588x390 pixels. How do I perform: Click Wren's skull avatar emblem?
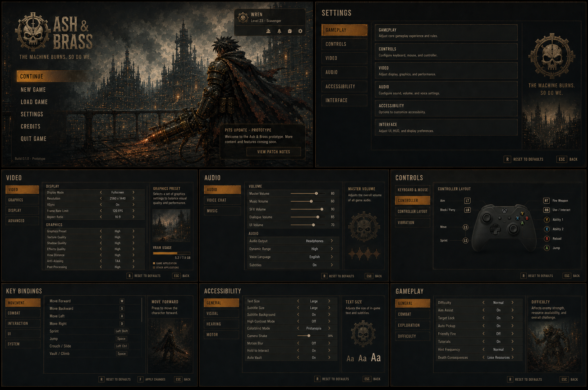(243, 17)
